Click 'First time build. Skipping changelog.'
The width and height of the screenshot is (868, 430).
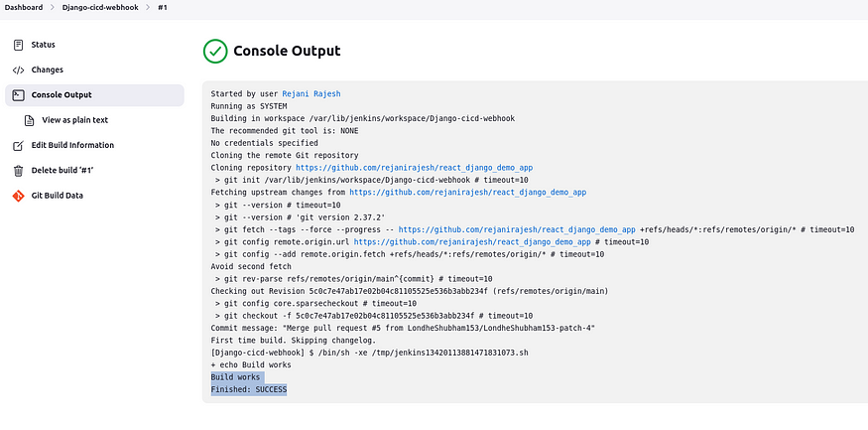[x=294, y=341]
